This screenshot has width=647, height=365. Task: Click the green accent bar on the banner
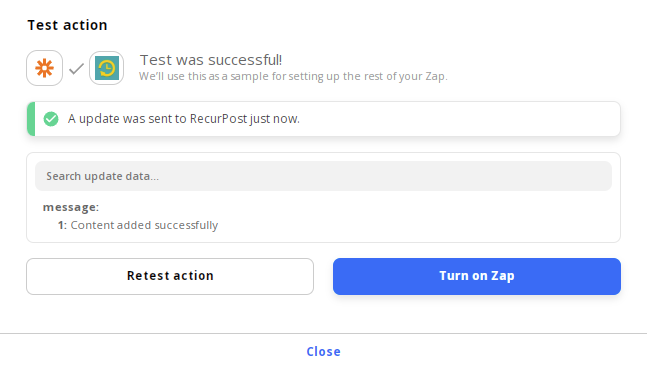click(31, 119)
